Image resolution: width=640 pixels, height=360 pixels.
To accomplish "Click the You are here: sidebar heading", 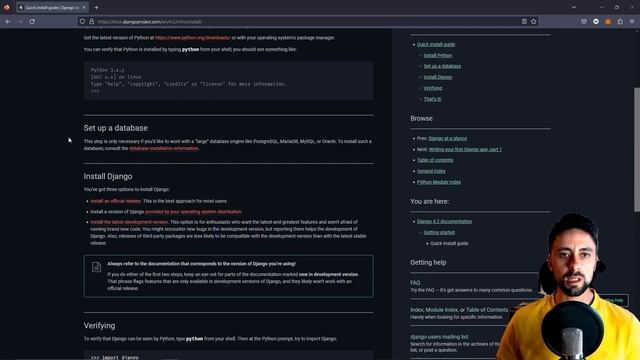I will coord(429,202).
